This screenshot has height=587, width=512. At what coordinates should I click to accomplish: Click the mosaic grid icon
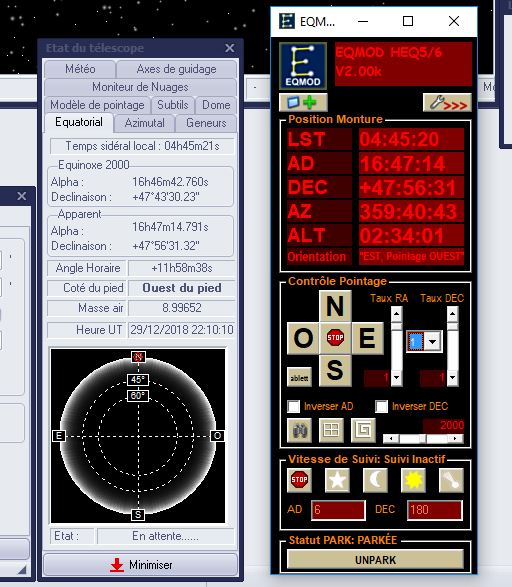tap(331, 430)
